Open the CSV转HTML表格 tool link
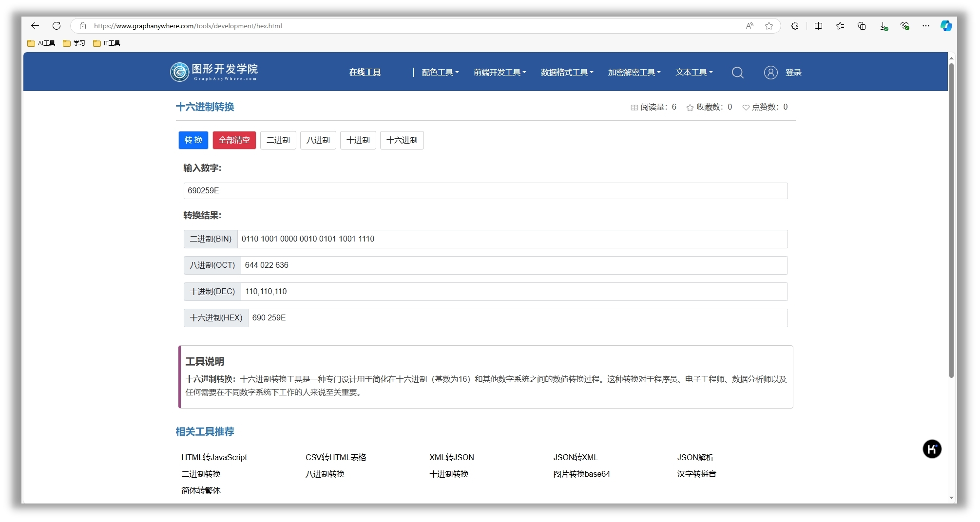The height and width of the screenshot is (522, 980). pos(336,458)
